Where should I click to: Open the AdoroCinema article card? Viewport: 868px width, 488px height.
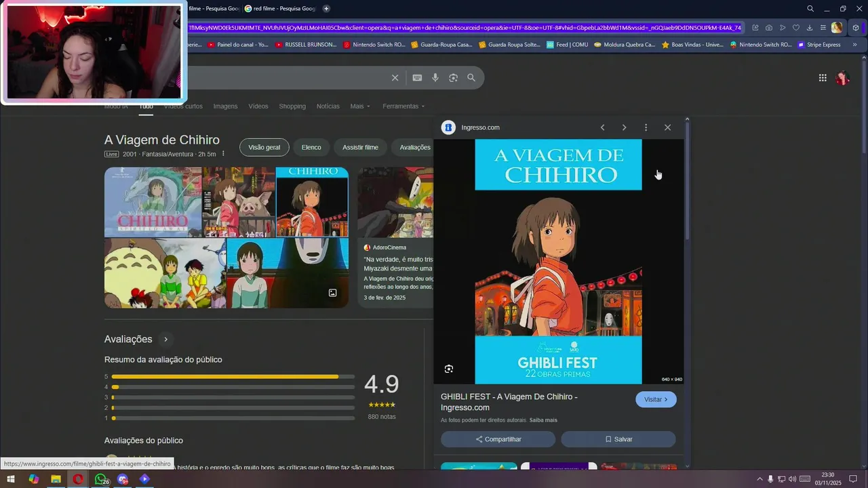[x=395, y=237]
